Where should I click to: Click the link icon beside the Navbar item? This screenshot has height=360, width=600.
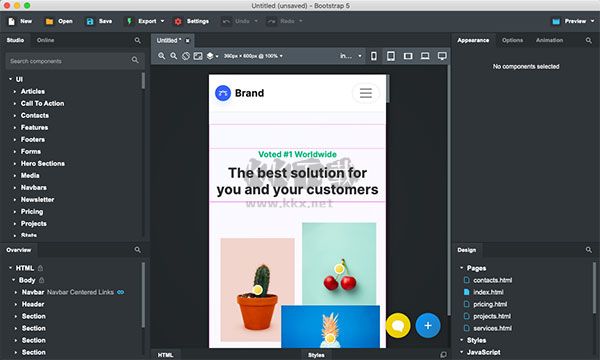[x=121, y=292]
